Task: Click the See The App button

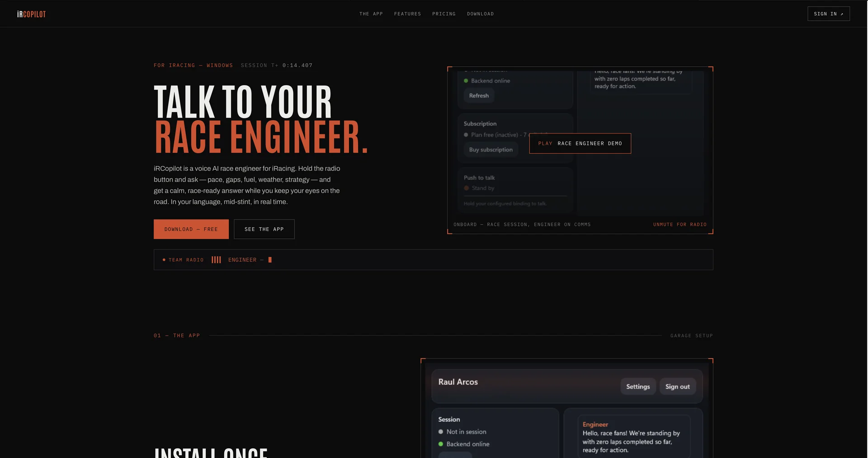Action: [264, 229]
